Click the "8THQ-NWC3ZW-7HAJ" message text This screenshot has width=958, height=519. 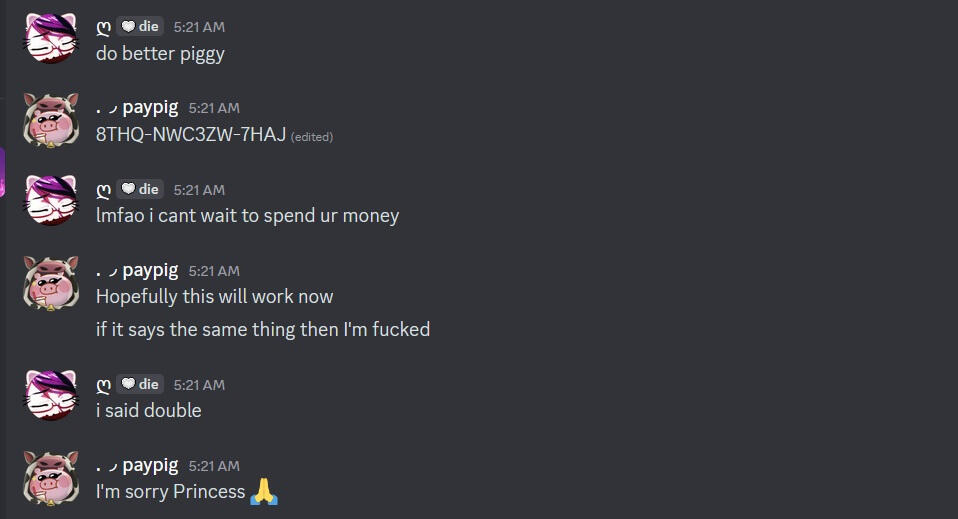(191, 134)
